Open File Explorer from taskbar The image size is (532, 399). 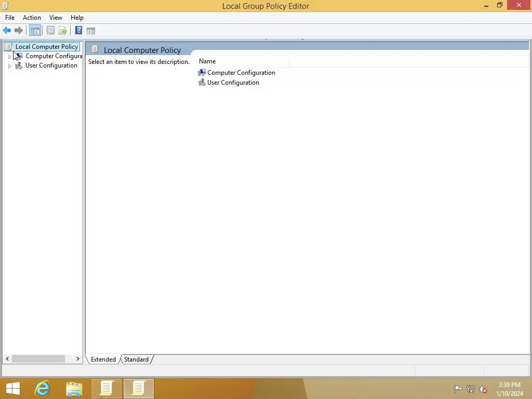click(x=74, y=389)
